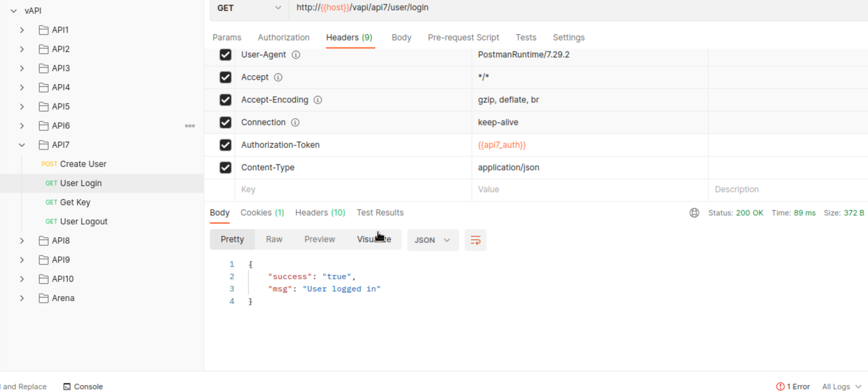Disable the Accept header checkbox
This screenshot has width=868, height=392.
click(226, 77)
